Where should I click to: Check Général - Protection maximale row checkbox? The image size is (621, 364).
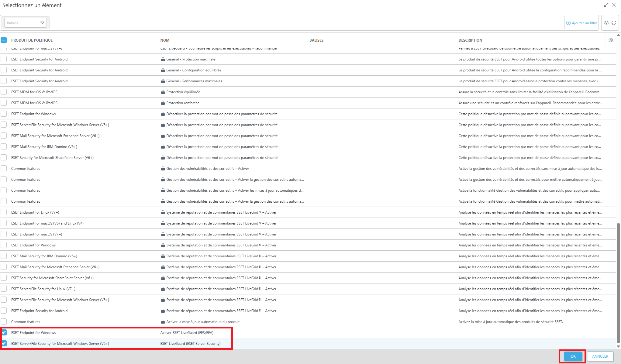coord(4,59)
